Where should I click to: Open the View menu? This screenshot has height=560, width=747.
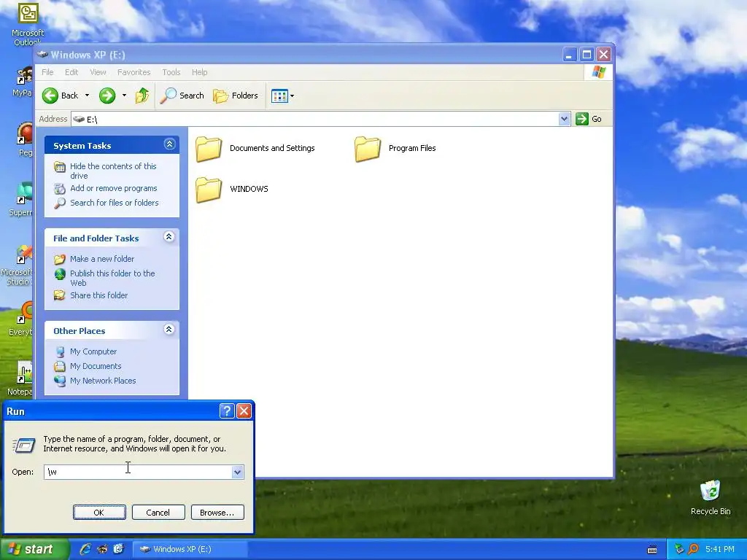(x=98, y=72)
